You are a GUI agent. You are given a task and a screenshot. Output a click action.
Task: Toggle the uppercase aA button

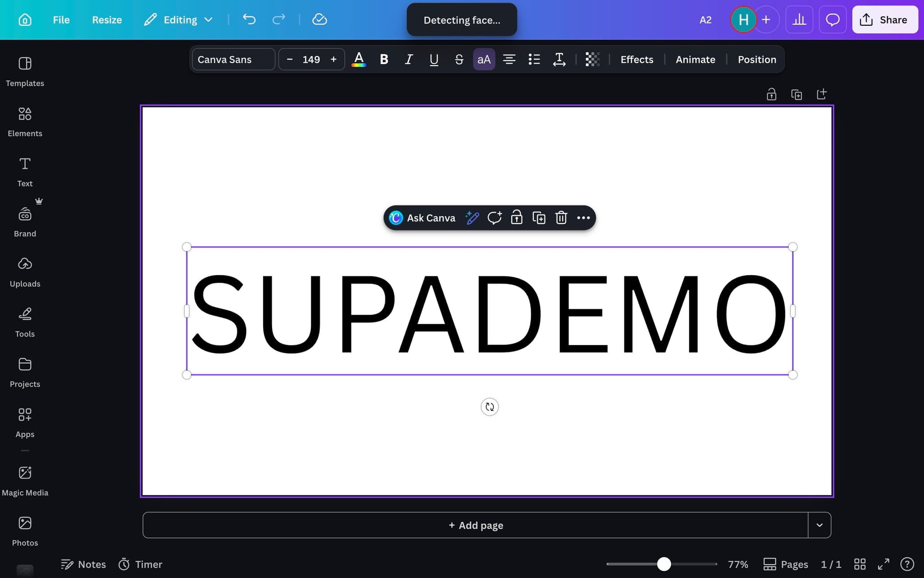pyautogui.click(x=484, y=59)
